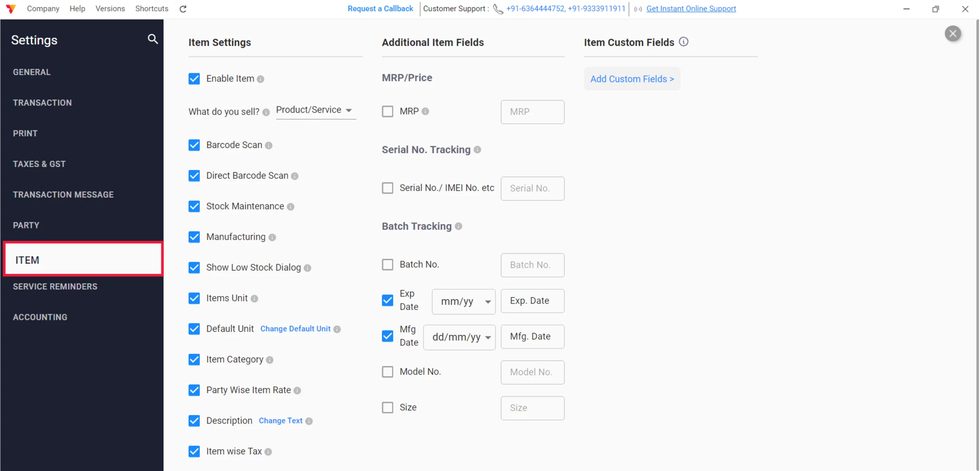The image size is (980, 471).
Task: Click the Request a Callback link
Action: [x=379, y=8]
